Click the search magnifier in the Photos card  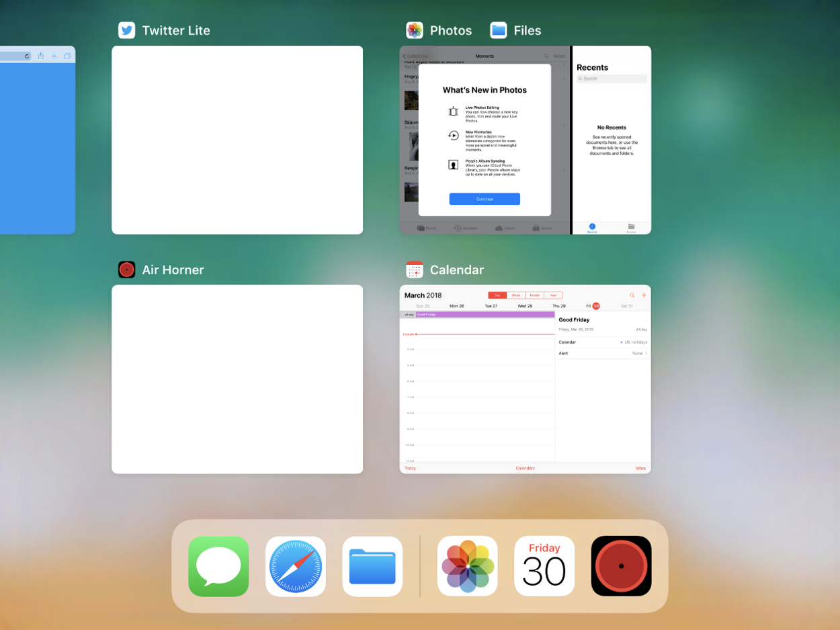[x=546, y=56]
